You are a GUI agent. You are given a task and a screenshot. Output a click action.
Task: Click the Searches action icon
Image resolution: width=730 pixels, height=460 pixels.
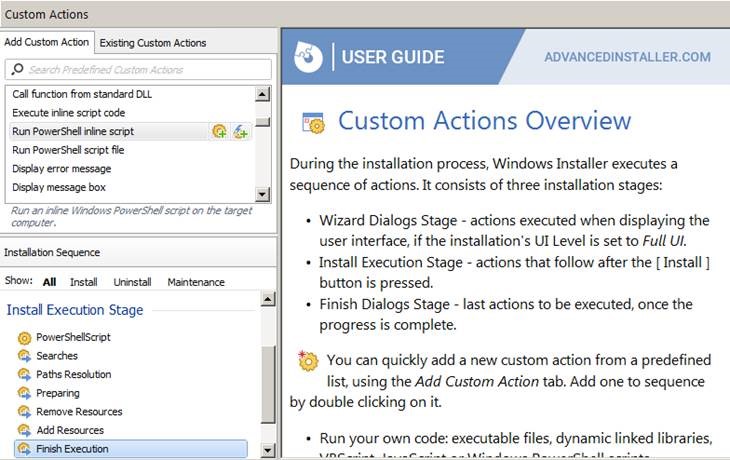click(x=25, y=356)
